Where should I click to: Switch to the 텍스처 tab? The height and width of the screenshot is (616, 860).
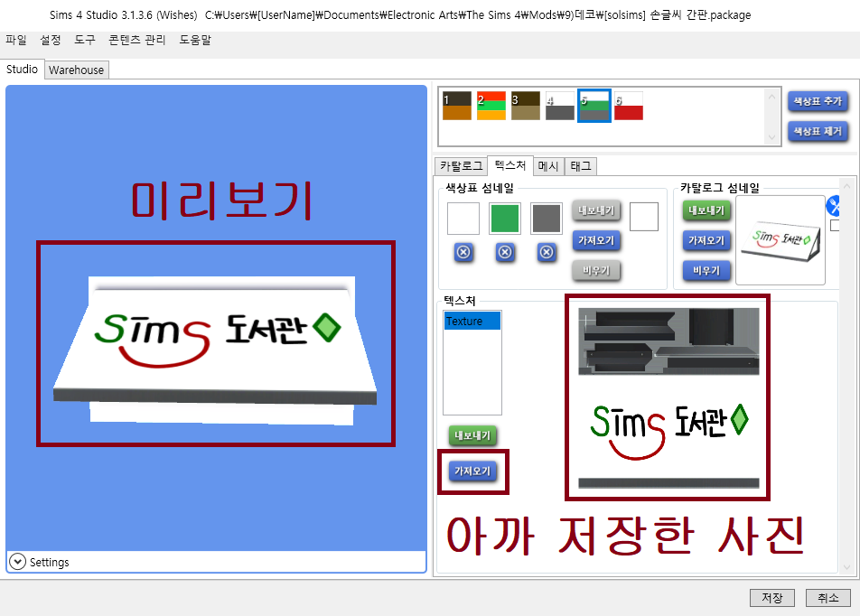pos(510,165)
